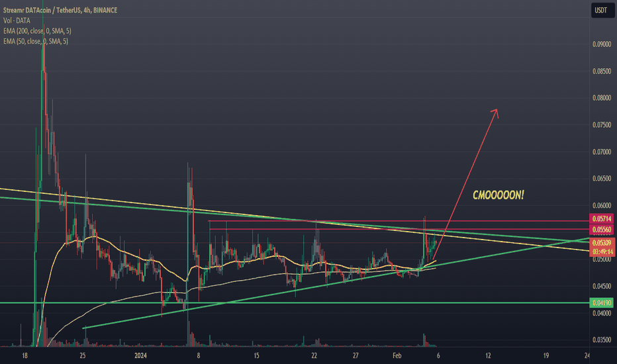
Task: Click the 8 date label on time axis
Action: 199,356
